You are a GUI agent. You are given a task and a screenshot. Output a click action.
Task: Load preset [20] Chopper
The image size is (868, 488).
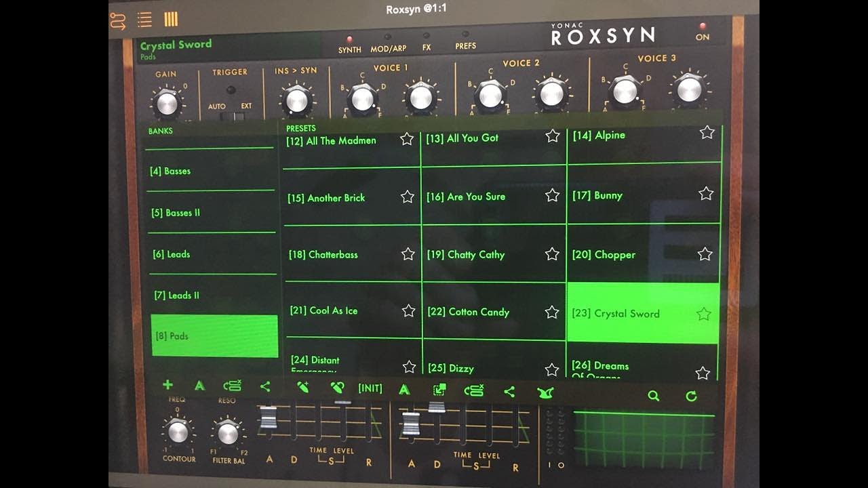[x=644, y=253]
